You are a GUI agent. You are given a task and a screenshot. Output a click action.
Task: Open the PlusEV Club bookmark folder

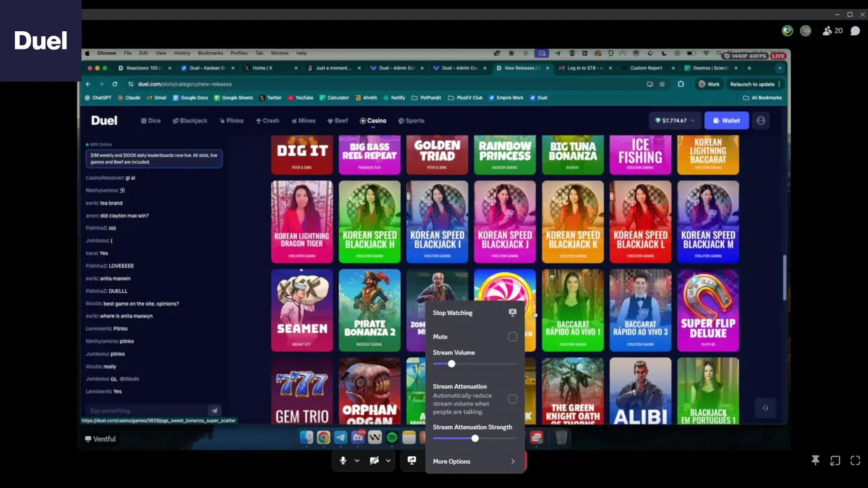pos(465,98)
